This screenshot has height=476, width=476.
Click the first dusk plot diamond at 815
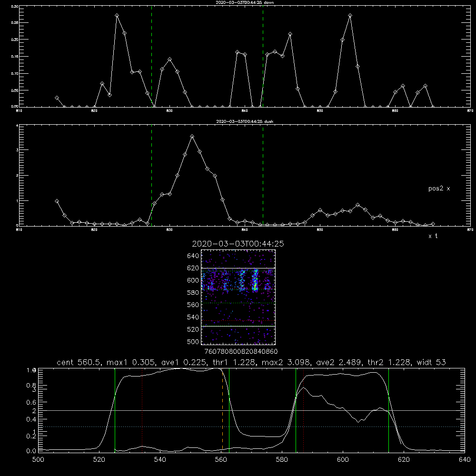tap(57, 201)
